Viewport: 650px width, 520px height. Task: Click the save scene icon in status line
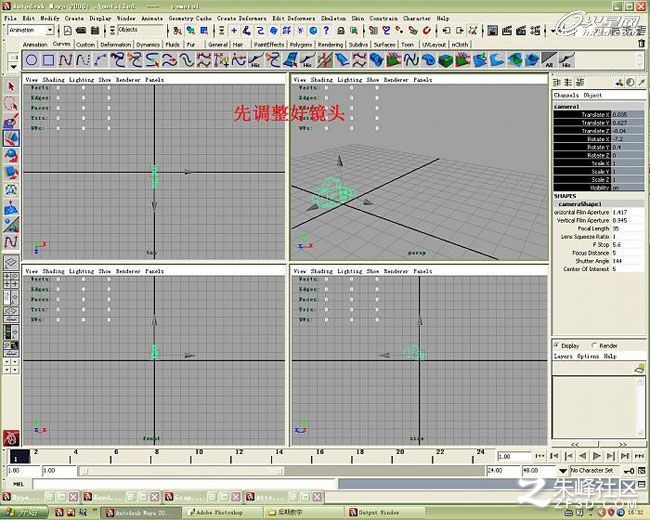tap(95, 30)
